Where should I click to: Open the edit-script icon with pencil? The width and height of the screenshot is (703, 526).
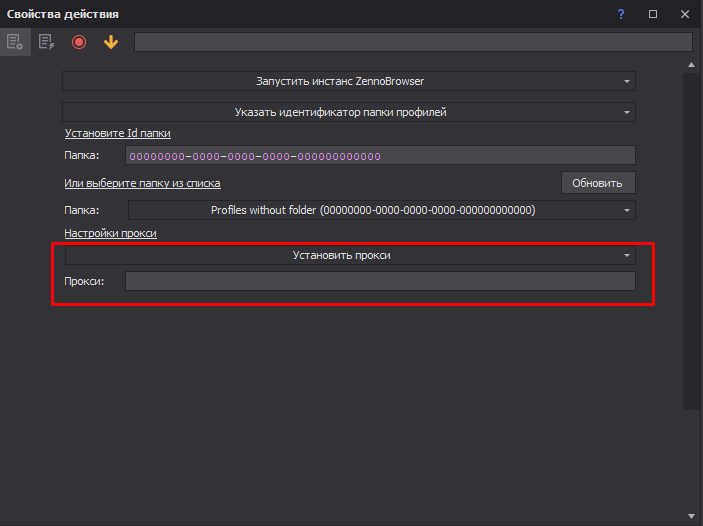click(47, 42)
